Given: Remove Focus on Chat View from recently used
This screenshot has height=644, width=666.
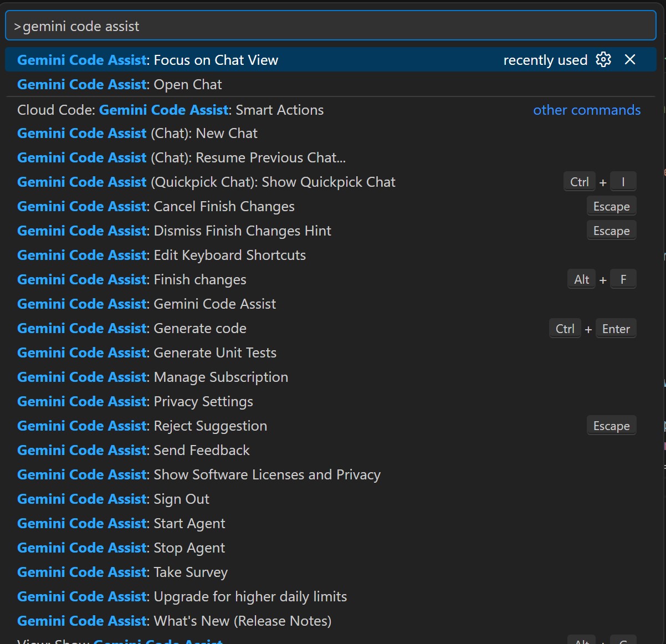Looking at the screenshot, I should [x=630, y=59].
